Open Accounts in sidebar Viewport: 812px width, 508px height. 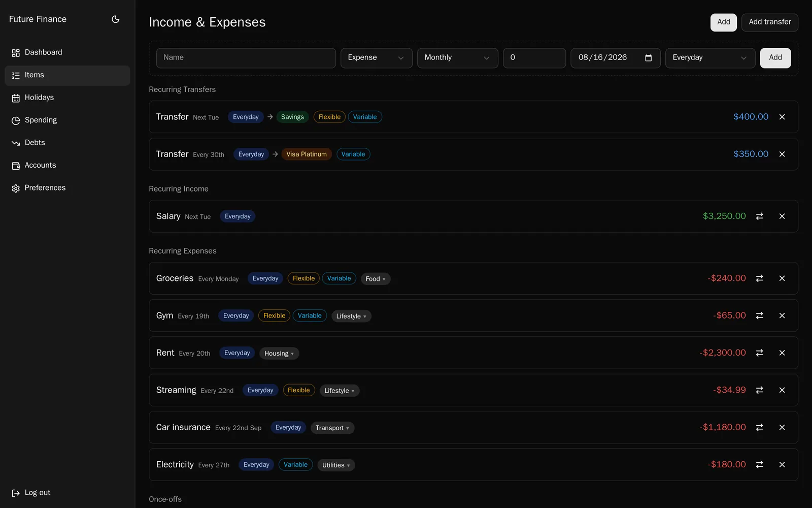point(67,166)
